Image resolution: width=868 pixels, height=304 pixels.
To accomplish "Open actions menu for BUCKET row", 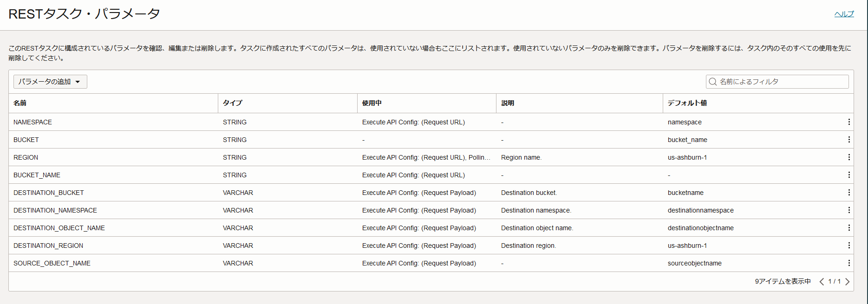I will 849,140.
